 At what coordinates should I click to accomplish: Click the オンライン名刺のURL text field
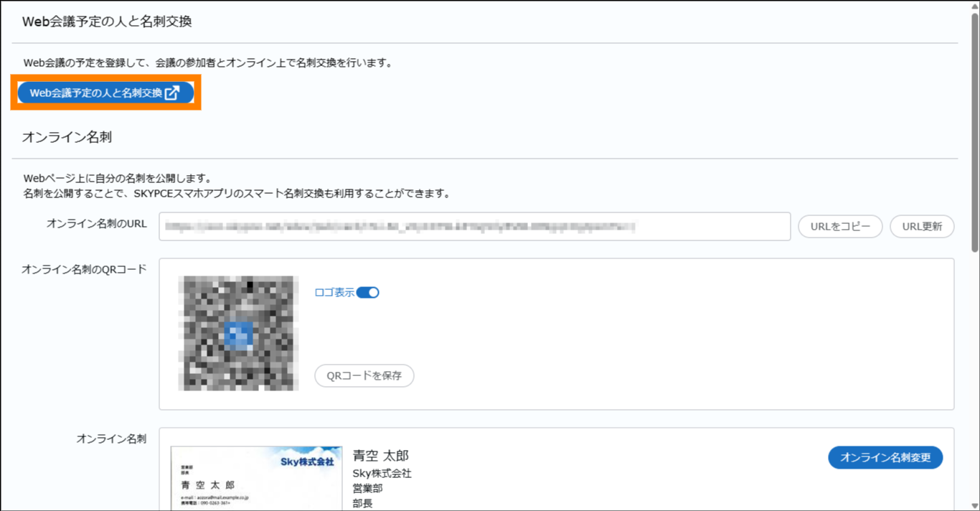point(474,226)
